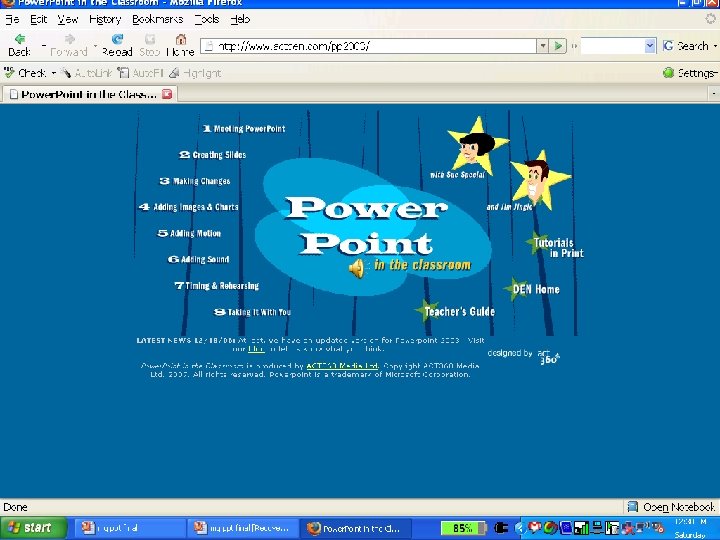Open the View menu

[68, 19]
